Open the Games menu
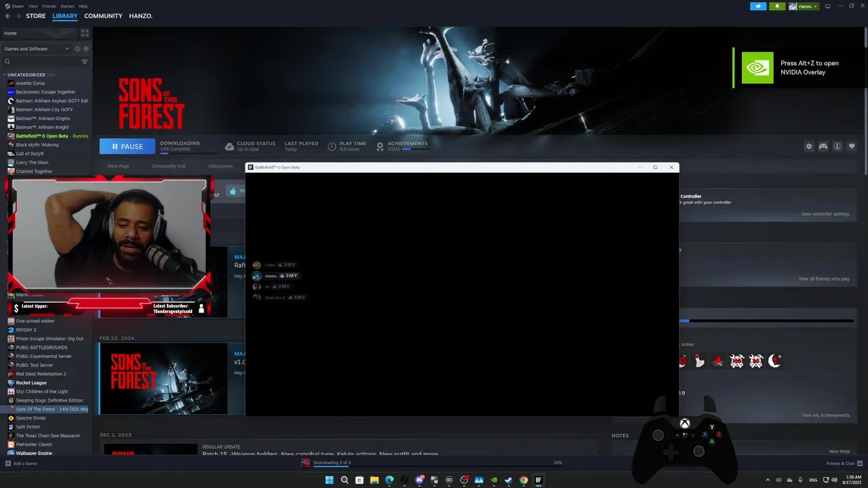The height and width of the screenshot is (488, 868). tap(67, 6)
